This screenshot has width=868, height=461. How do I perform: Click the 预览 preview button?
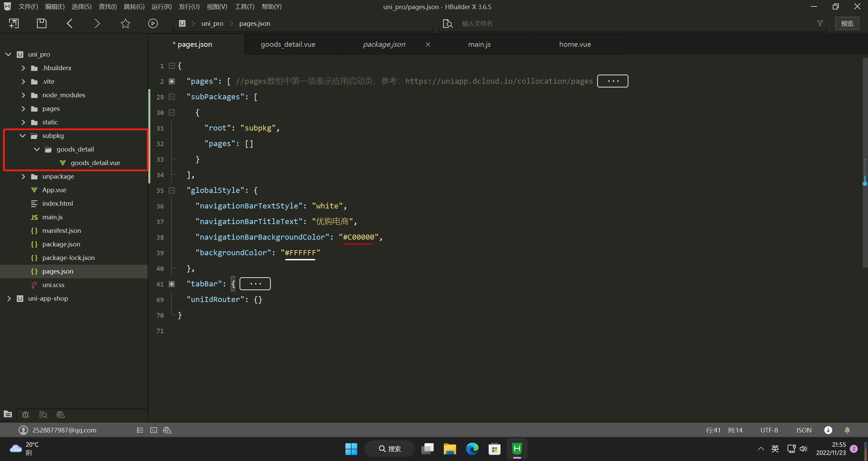pyautogui.click(x=847, y=23)
